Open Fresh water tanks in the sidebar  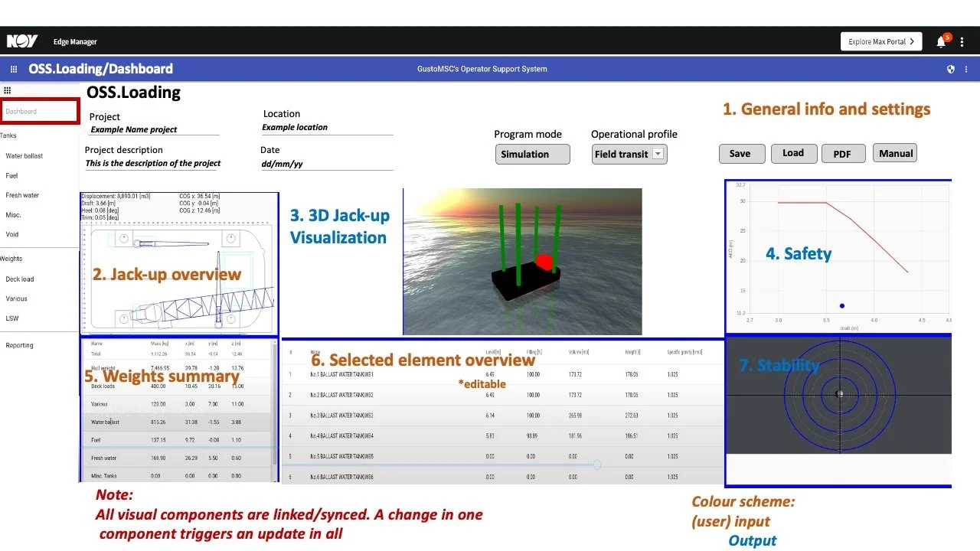22,195
